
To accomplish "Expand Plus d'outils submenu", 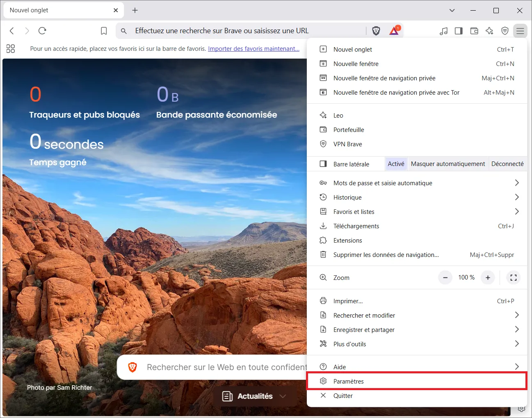I will (517, 344).
